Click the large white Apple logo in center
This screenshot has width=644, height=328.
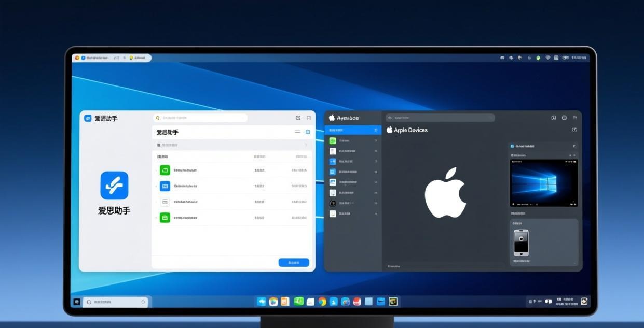pos(445,192)
